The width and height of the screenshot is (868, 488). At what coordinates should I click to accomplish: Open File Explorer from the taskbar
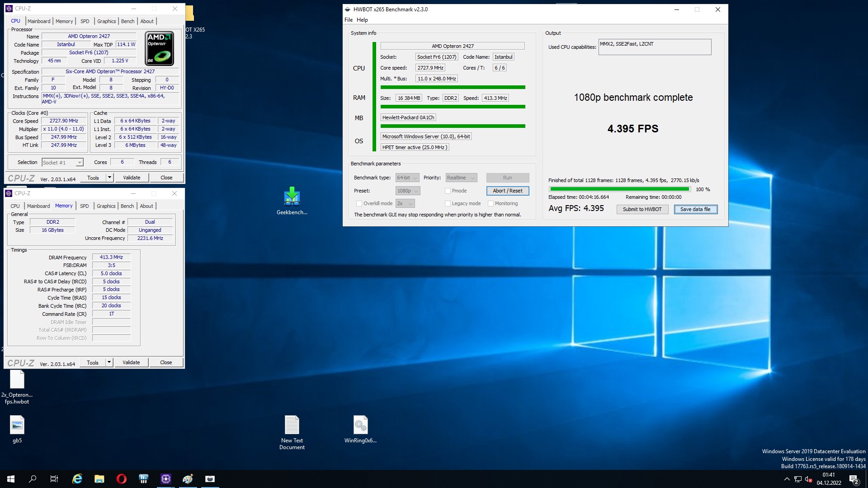pyautogui.click(x=99, y=479)
